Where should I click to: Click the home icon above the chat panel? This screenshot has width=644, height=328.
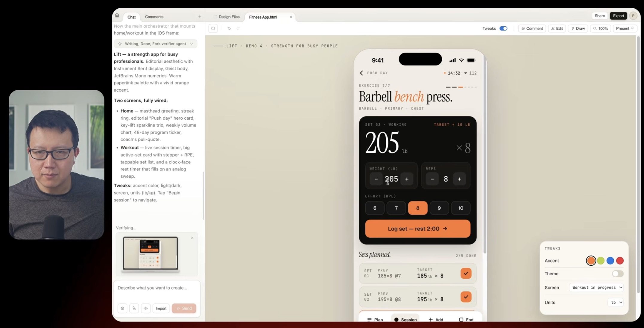click(x=117, y=16)
